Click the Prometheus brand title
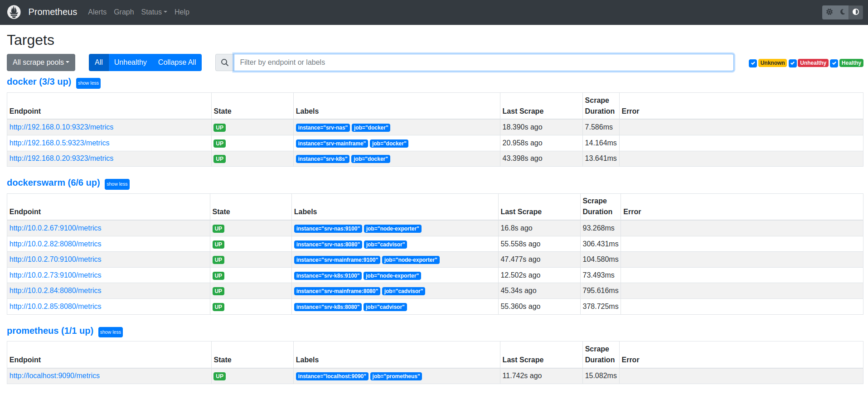The image size is (868, 394). 53,12
